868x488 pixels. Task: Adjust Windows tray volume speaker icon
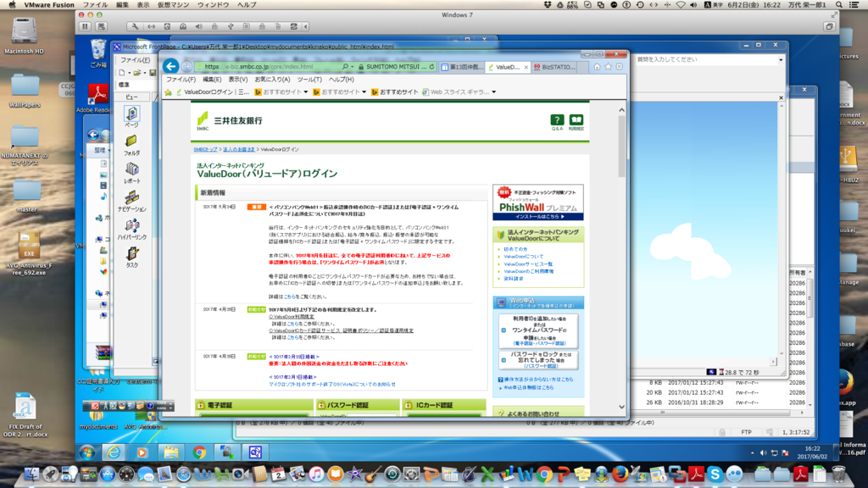tap(764, 453)
